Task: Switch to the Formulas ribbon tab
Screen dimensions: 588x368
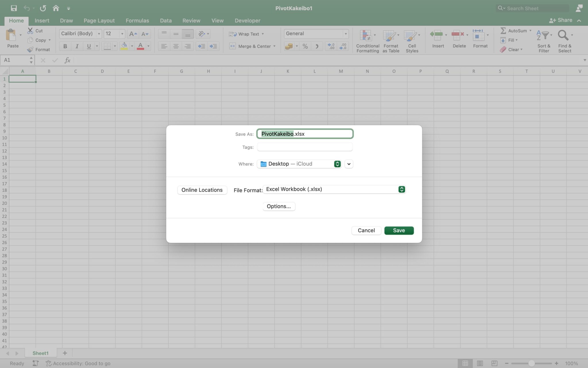Action: click(x=137, y=20)
